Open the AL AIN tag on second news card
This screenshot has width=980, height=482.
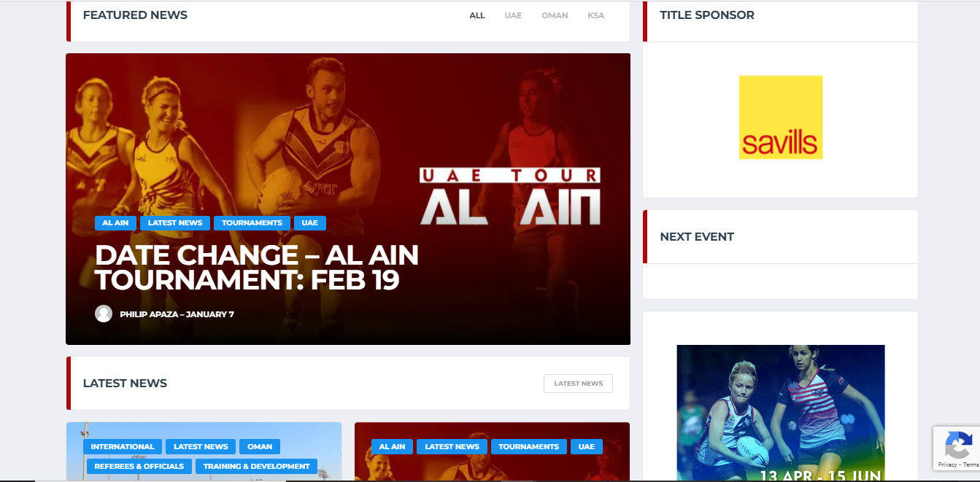pos(393,447)
